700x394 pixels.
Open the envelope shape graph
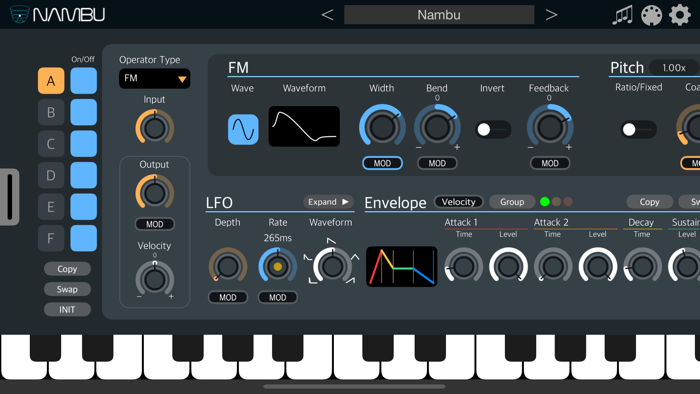401,266
